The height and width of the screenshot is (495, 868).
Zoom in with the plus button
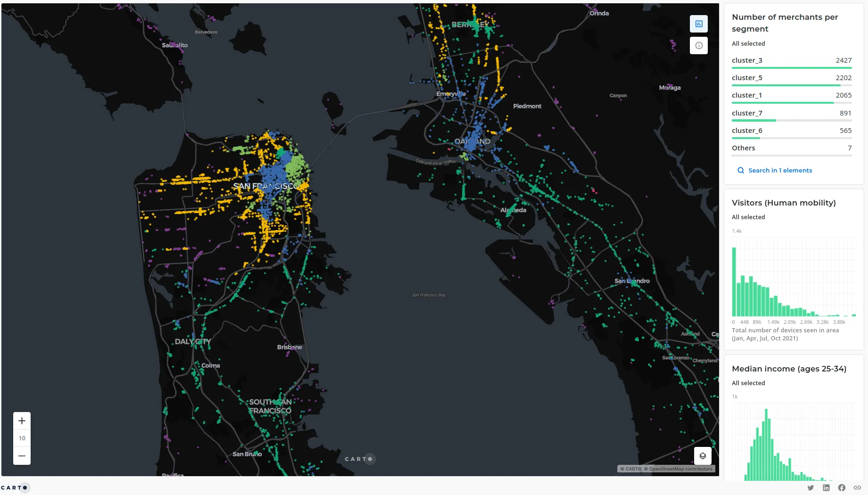(22, 421)
